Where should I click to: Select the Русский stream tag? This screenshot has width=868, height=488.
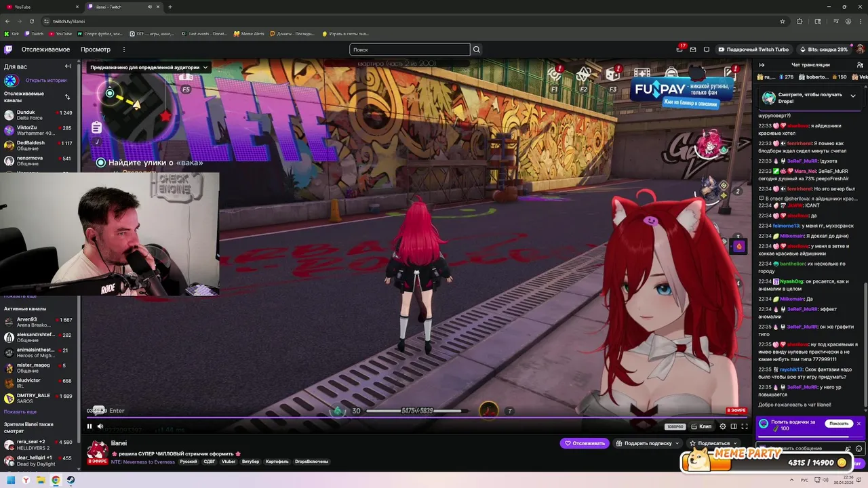click(189, 462)
